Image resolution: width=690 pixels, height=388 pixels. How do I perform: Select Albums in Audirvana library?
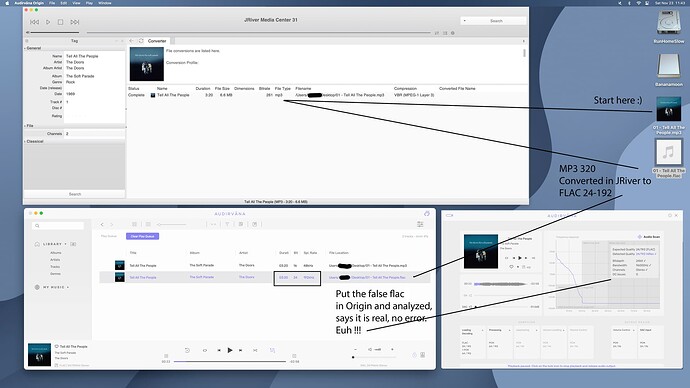[56, 253]
